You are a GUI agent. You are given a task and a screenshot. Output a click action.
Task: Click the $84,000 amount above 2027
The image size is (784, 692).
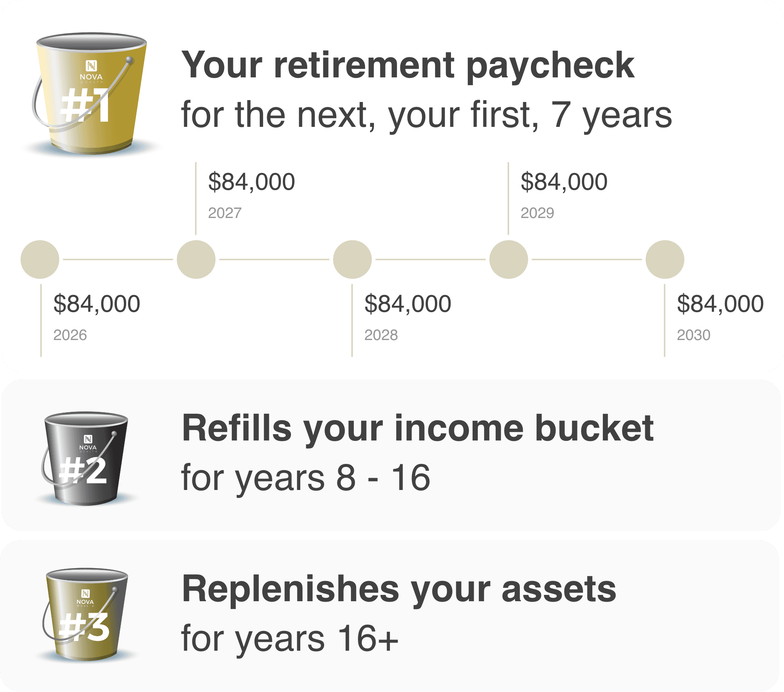tap(251, 182)
